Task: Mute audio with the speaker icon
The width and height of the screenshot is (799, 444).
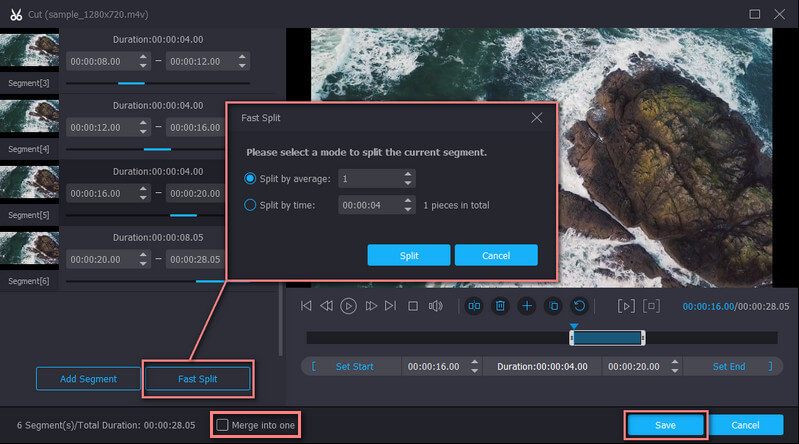Action: pyautogui.click(x=435, y=306)
